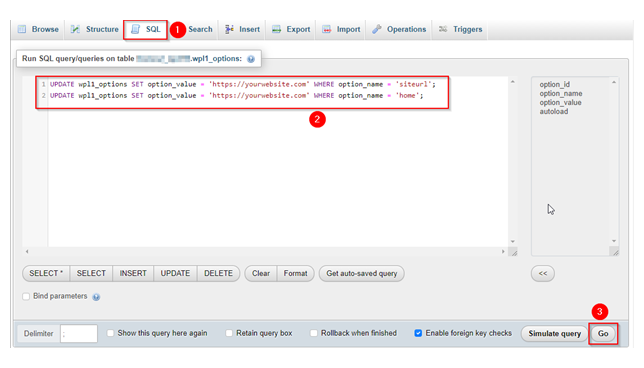The height and width of the screenshot is (368, 644).
Task: Click the Insert tab icon
Action: 229,29
